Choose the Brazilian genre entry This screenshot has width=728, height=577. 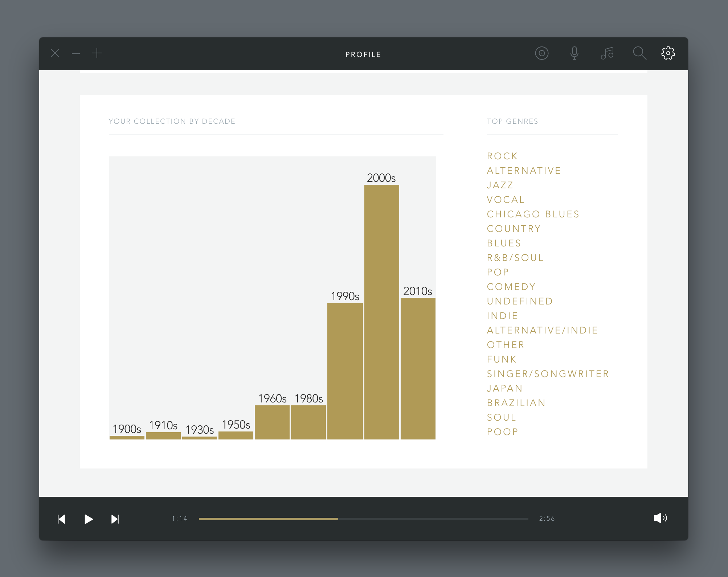pyautogui.click(x=516, y=403)
